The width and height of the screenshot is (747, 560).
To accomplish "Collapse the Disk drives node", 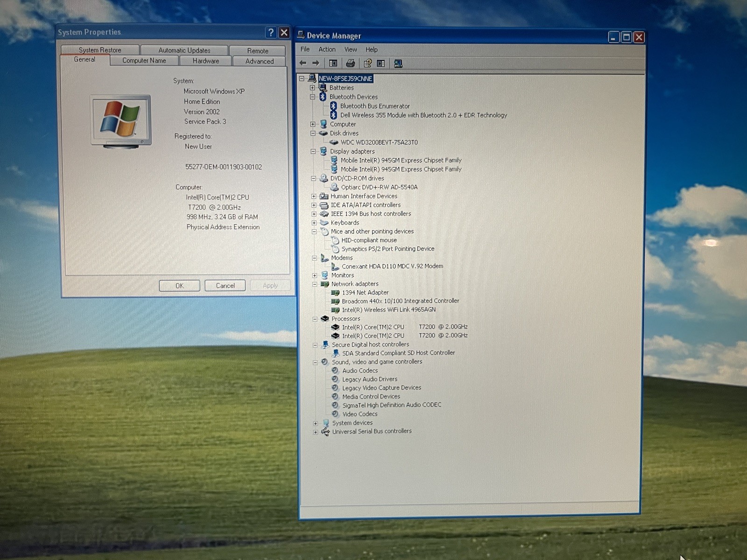I will tap(313, 133).
